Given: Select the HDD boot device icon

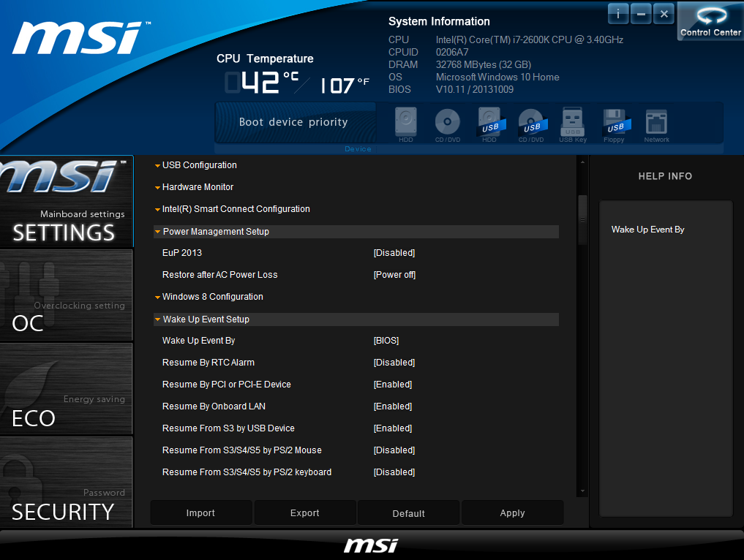Looking at the screenshot, I should [x=406, y=125].
